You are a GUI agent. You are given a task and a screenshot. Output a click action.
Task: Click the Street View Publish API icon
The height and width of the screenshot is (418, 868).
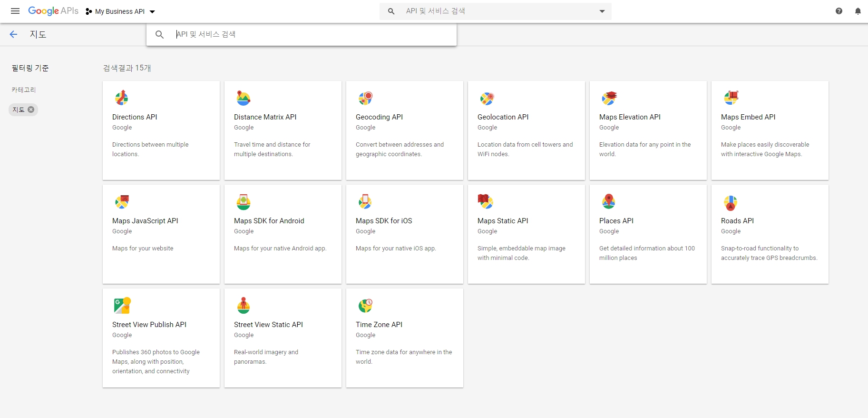122,305
